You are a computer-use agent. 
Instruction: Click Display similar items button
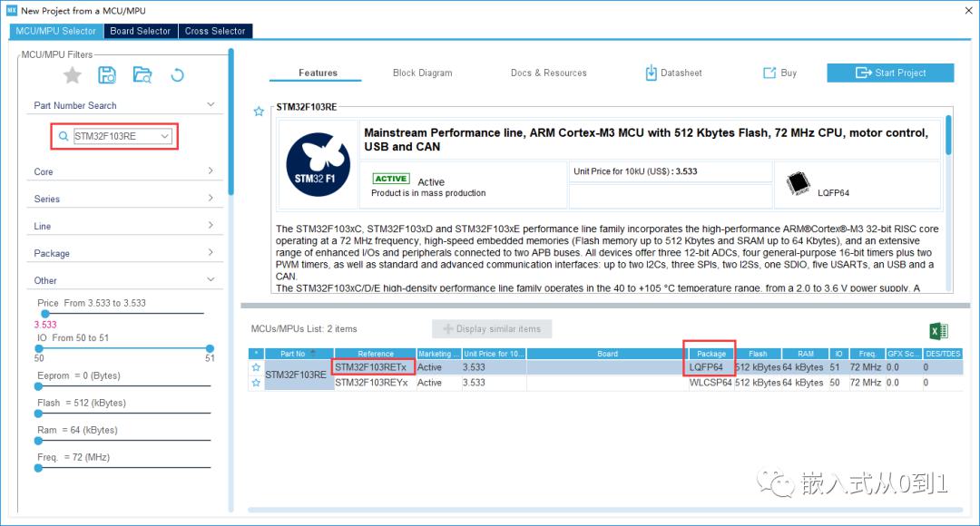[492, 329]
